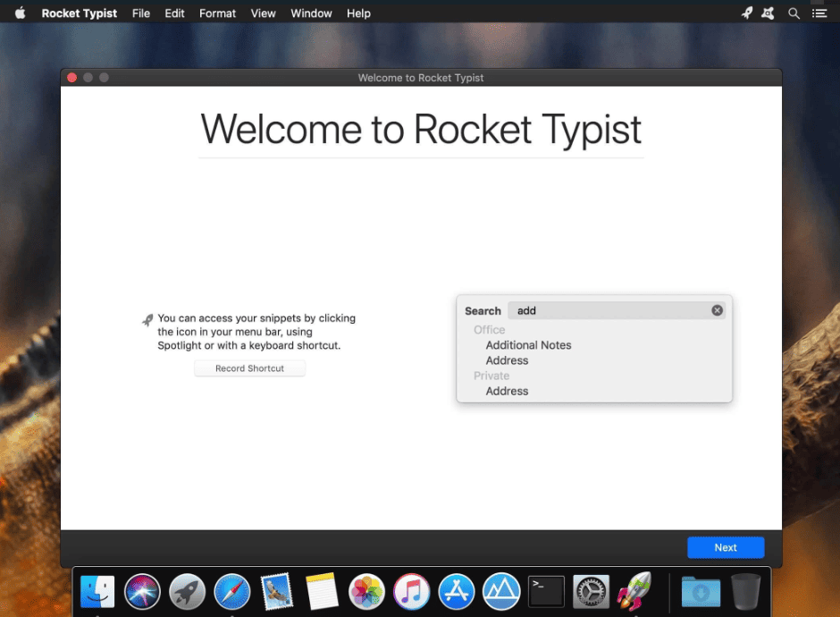Open the Edit menu
The image size is (840, 617).
pos(174,13)
